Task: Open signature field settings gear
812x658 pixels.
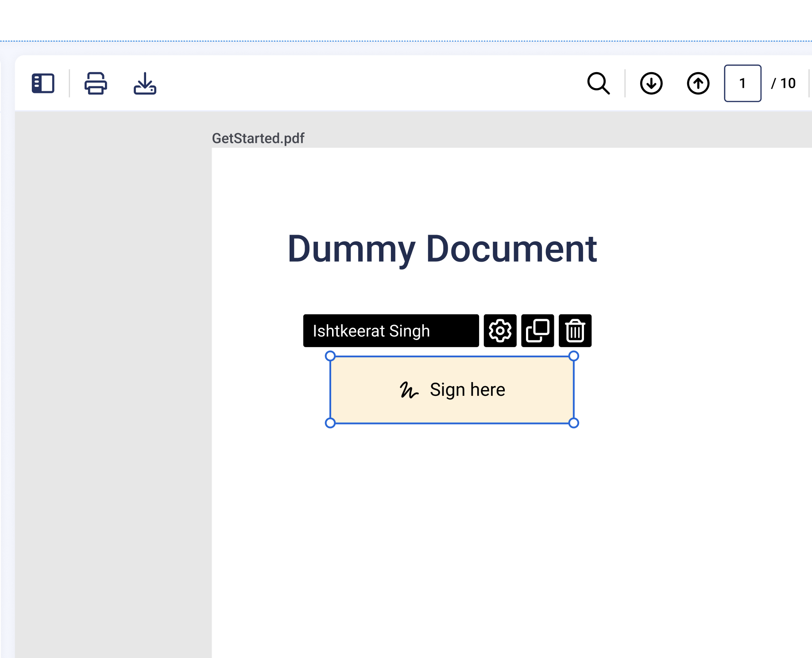Action: click(500, 331)
